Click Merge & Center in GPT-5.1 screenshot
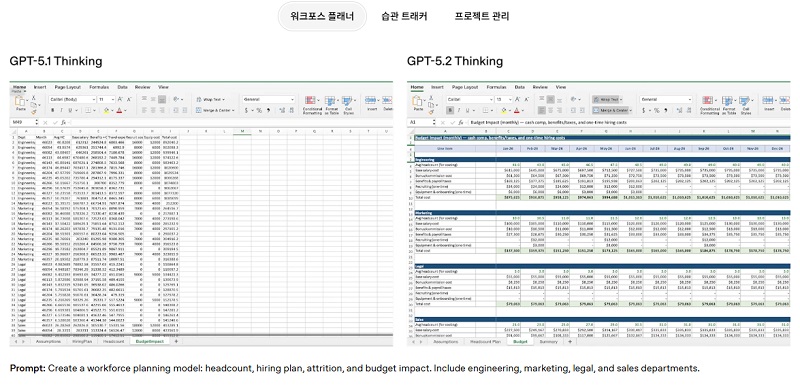The width and height of the screenshot is (800, 387). click(215, 110)
